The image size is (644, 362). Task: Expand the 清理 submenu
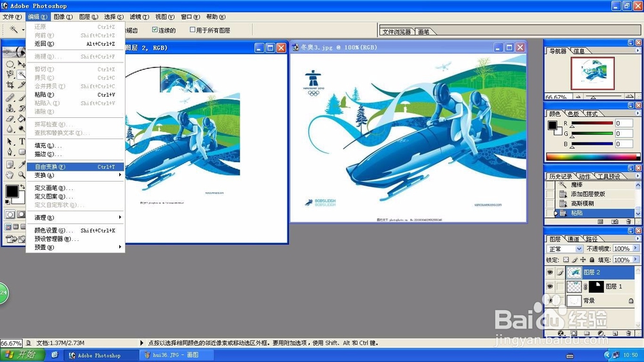(x=75, y=217)
